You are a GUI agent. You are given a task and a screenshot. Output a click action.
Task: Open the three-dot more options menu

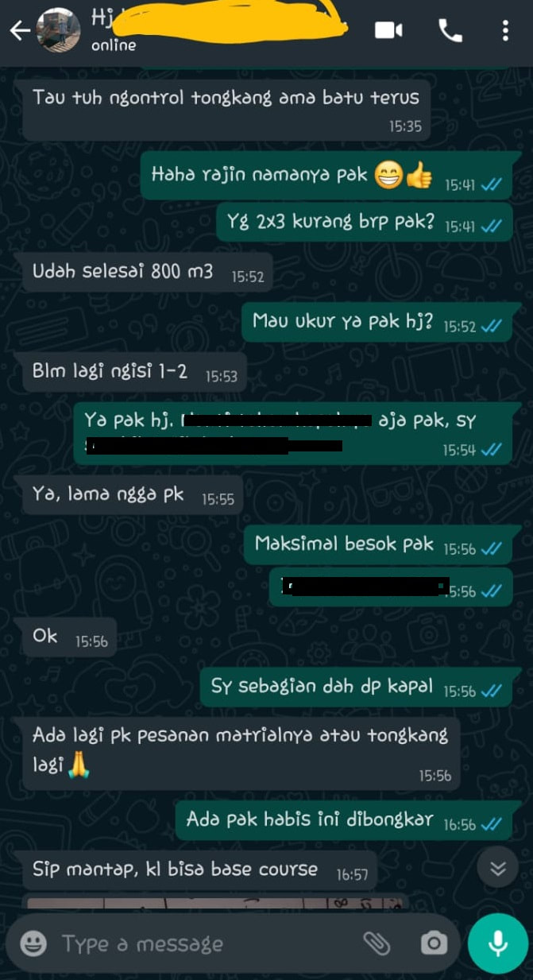(505, 30)
